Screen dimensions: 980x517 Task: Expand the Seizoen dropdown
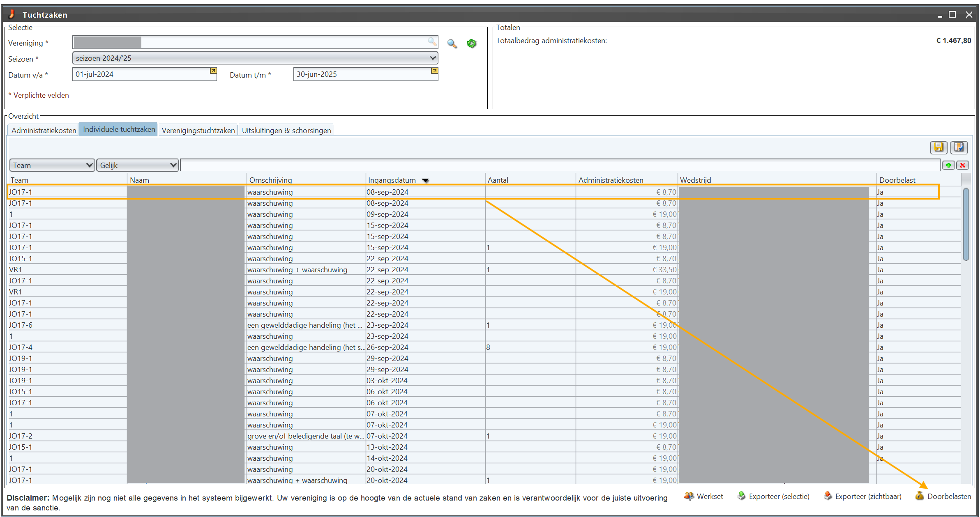(x=432, y=58)
